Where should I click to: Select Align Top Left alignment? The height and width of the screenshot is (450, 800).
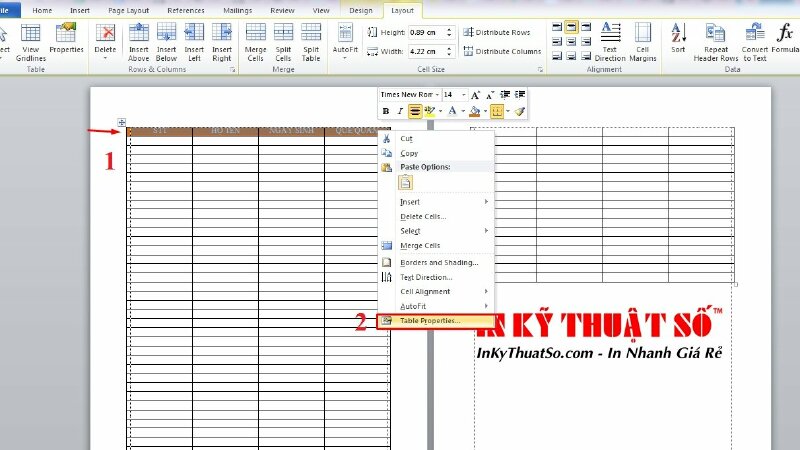point(557,27)
